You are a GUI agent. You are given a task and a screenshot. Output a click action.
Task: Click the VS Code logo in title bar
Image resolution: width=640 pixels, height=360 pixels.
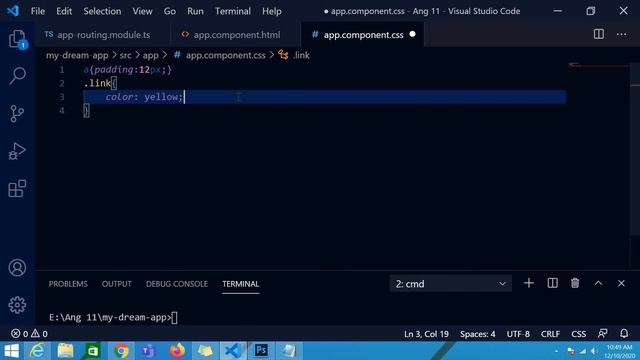click(13, 11)
